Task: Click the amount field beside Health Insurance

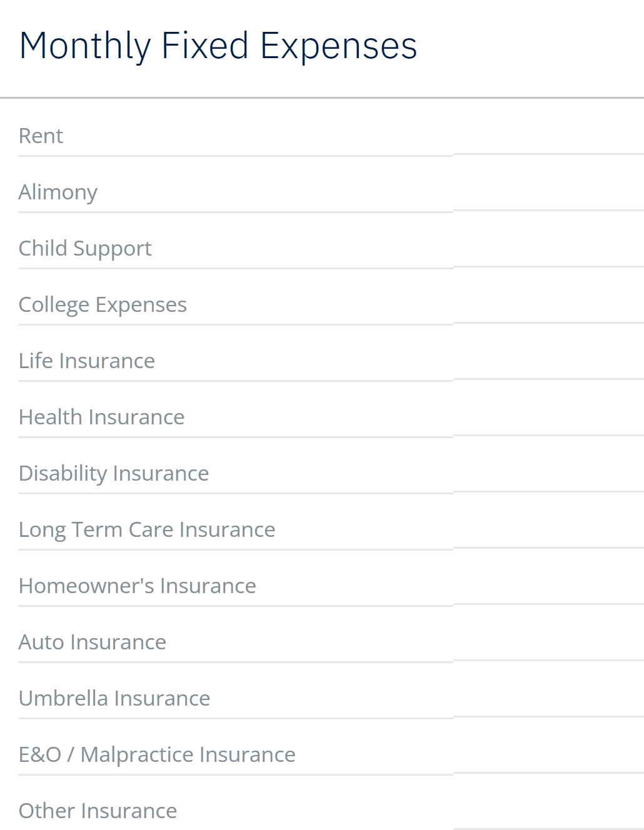Action: coord(548,416)
